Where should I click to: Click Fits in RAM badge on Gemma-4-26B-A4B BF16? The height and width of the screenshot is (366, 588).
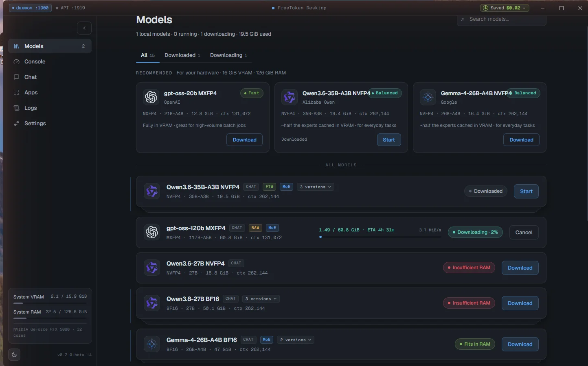[x=475, y=344]
